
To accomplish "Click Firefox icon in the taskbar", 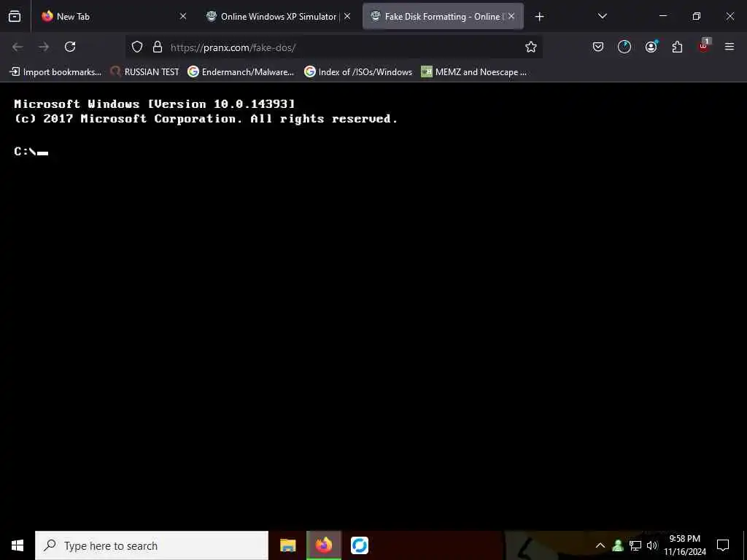I will click(x=323, y=545).
